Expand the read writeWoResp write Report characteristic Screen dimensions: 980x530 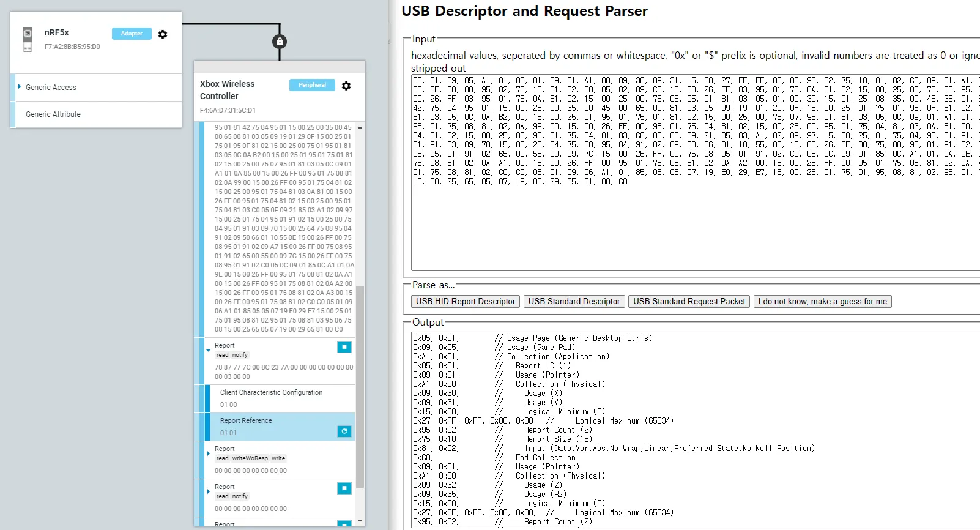point(208,453)
